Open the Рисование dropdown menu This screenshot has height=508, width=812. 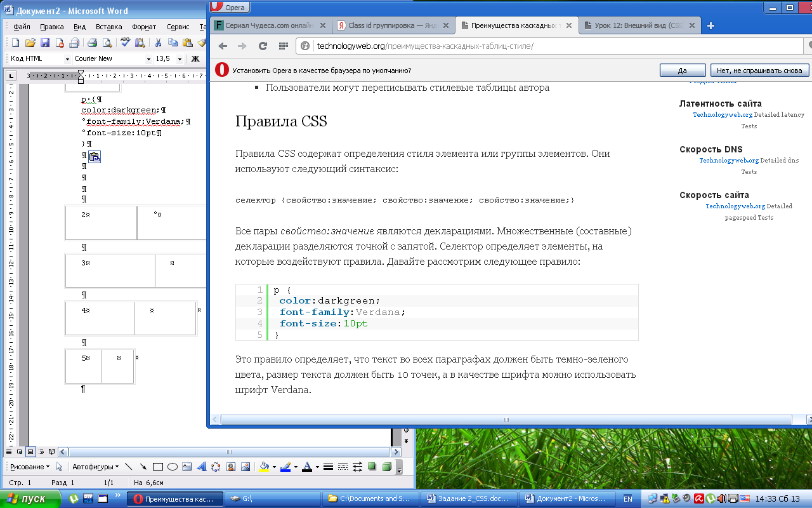pos(30,467)
